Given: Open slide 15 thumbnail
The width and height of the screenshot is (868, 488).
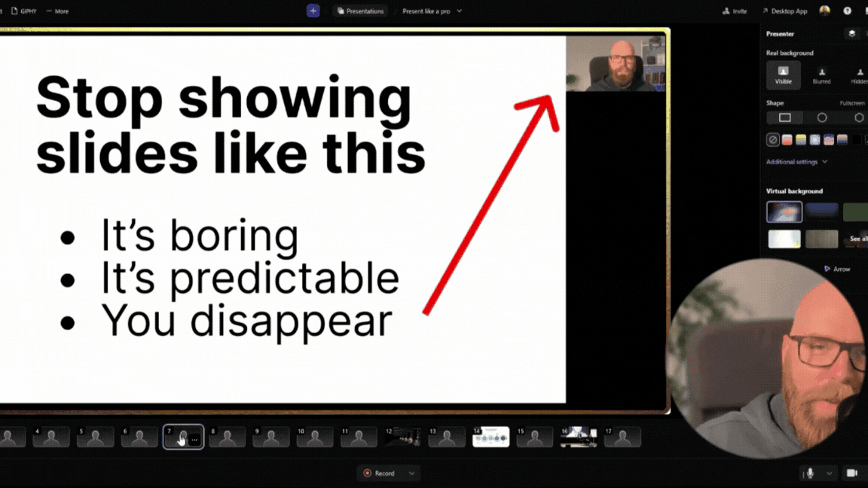Looking at the screenshot, I should pyautogui.click(x=534, y=437).
